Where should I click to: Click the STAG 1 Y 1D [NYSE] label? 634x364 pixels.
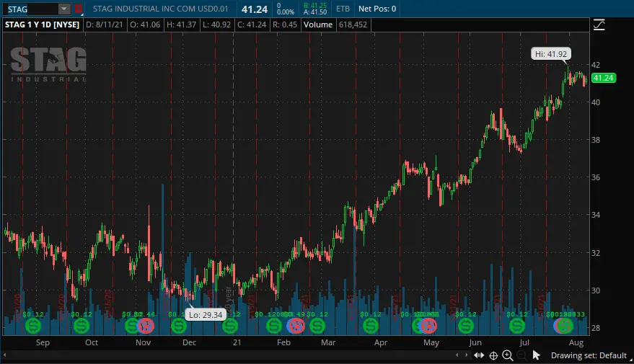coord(42,25)
